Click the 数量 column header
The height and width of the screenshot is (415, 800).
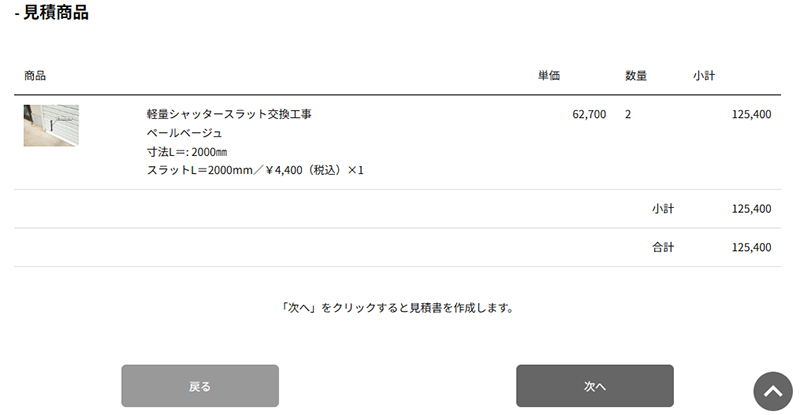(x=636, y=76)
